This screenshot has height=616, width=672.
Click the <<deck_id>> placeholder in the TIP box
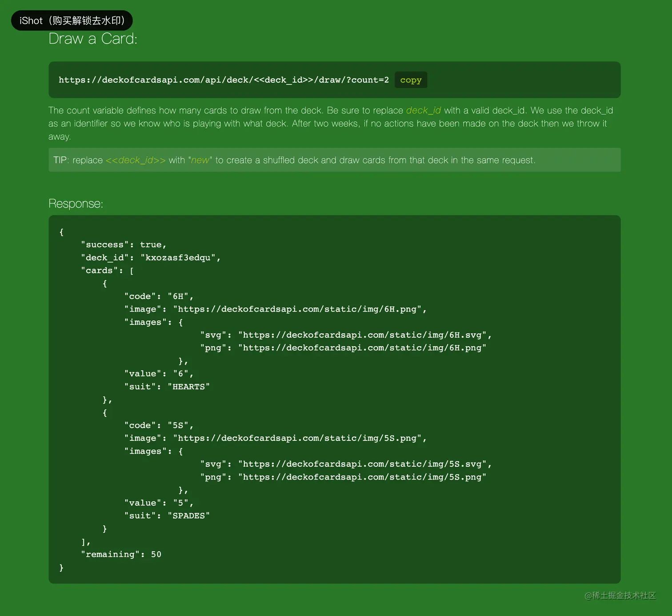136,160
